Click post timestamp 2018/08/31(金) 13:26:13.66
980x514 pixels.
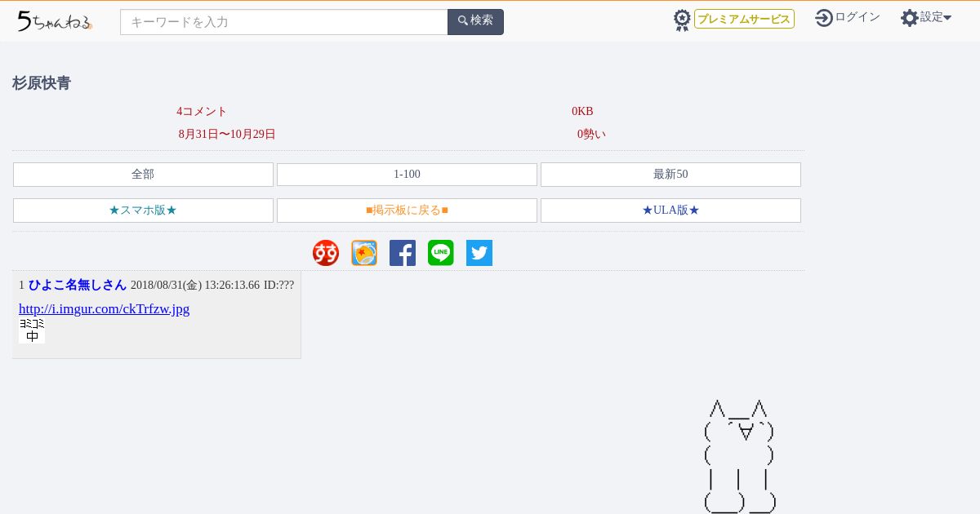tap(195, 286)
